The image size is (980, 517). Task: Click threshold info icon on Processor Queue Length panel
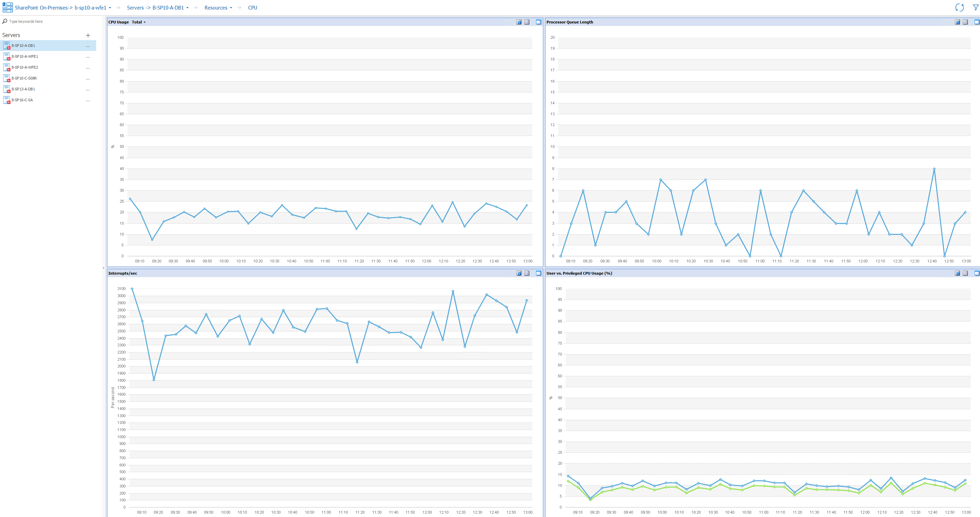tap(957, 22)
